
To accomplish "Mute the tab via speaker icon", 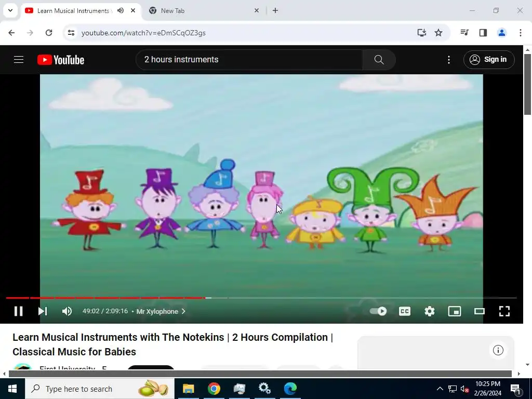I will [x=121, y=10].
